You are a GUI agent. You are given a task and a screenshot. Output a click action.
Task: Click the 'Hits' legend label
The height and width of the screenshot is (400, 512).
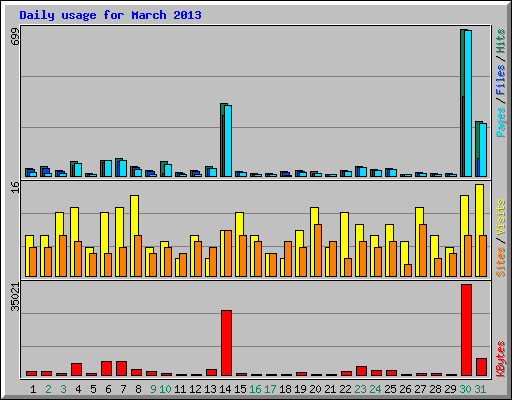tap(500, 41)
